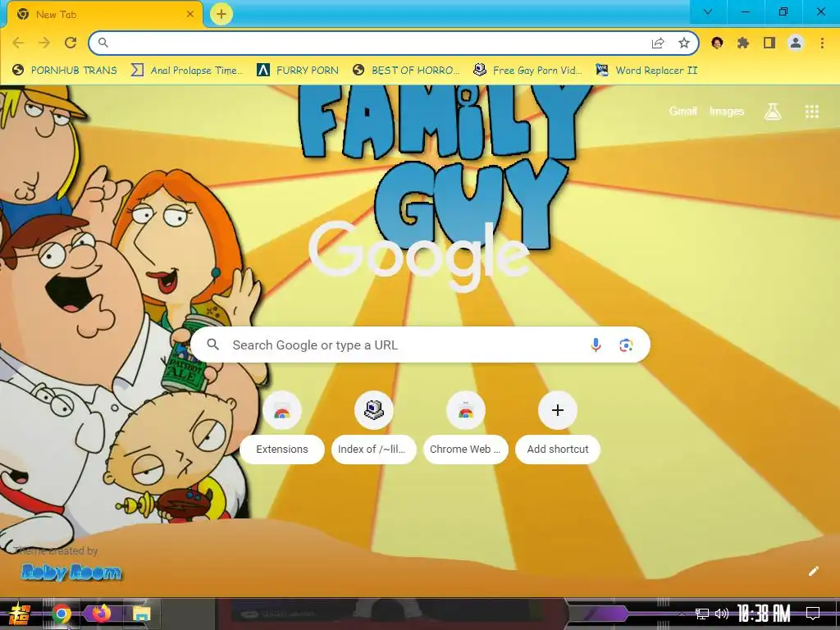The width and height of the screenshot is (840, 630).
Task: Toggle the Chrome side panel
Action: pos(769,43)
